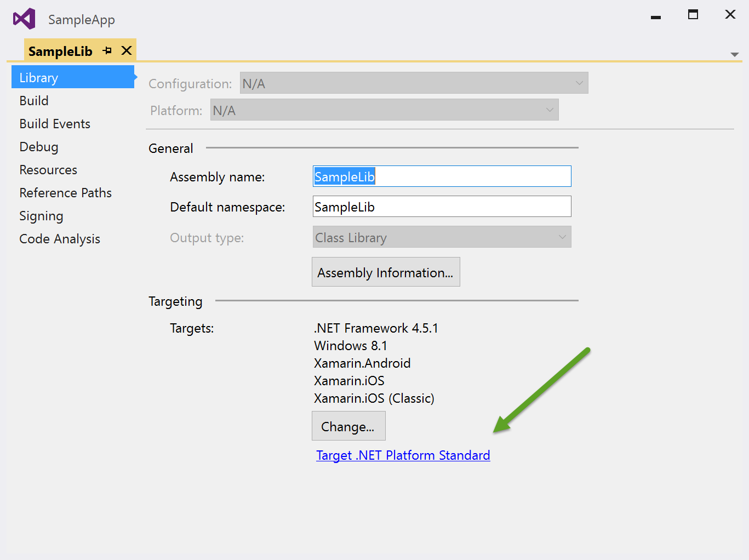Go to the Signing page
This screenshot has height=560, width=749.
pyautogui.click(x=41, y=216)
